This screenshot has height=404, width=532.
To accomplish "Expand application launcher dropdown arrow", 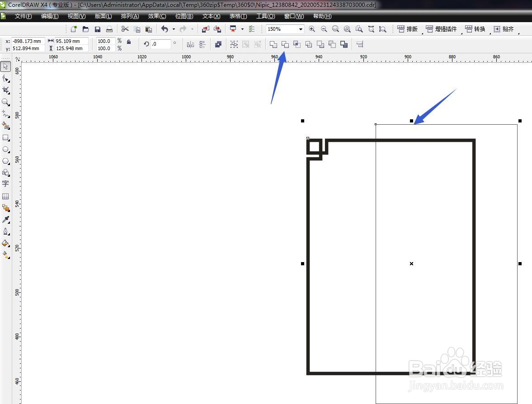I will pyautogui.click(x=242, y=29).
